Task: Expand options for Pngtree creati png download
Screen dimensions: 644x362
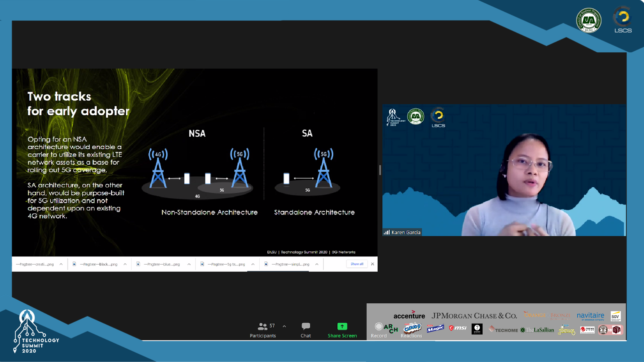Action: (61, 264)
